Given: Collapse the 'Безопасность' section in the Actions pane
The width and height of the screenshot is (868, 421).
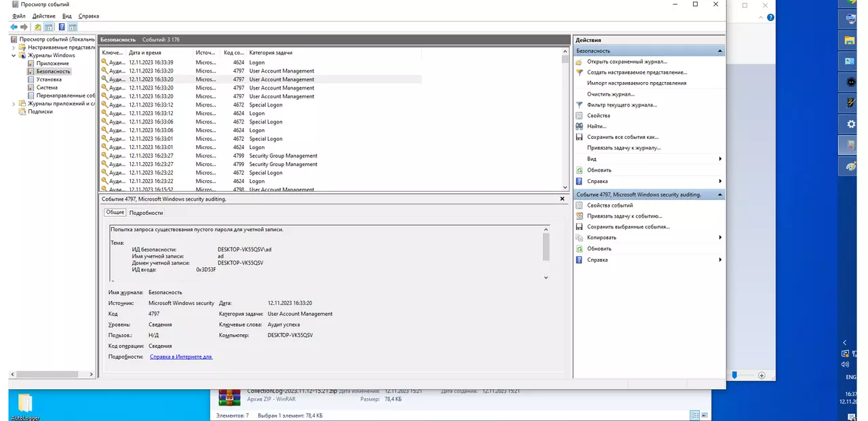Looking at the screenshot, I should (719, 51).
